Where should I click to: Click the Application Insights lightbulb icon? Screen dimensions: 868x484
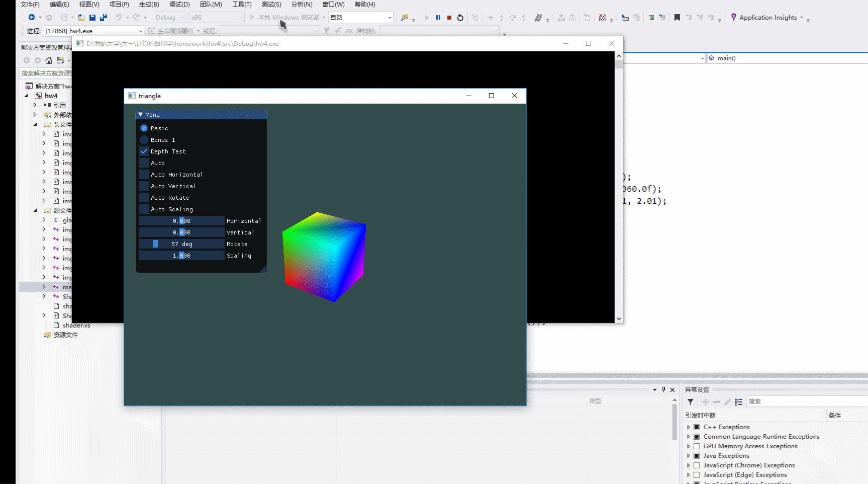tap(734, 17)
